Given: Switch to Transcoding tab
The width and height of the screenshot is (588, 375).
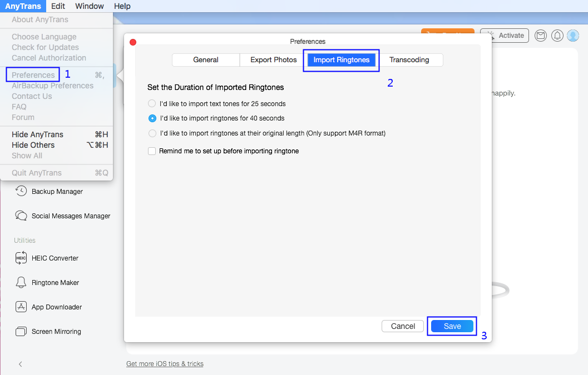Looking at the screenshot, I should (409, 60).
